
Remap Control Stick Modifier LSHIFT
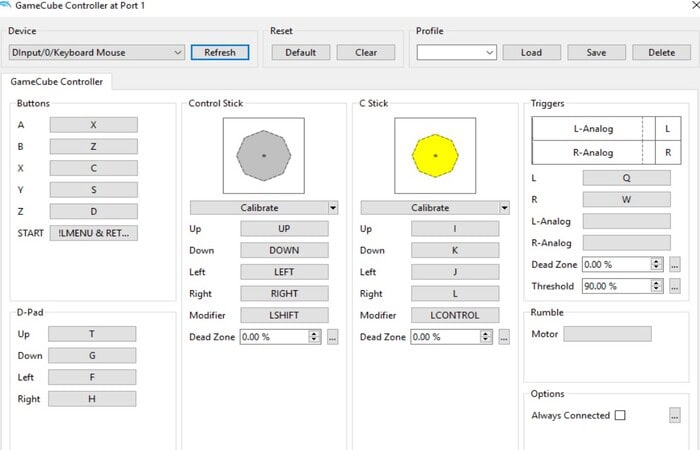tap(284, 315)
